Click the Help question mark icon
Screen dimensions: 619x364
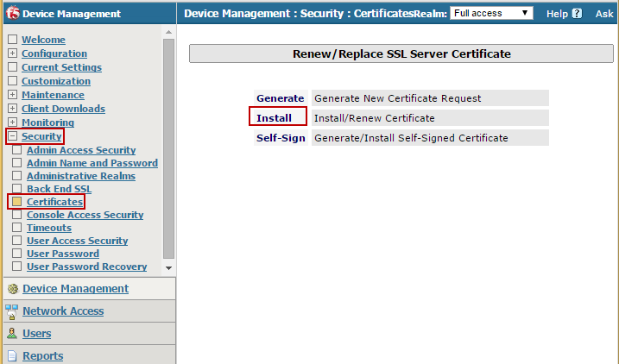577,14
